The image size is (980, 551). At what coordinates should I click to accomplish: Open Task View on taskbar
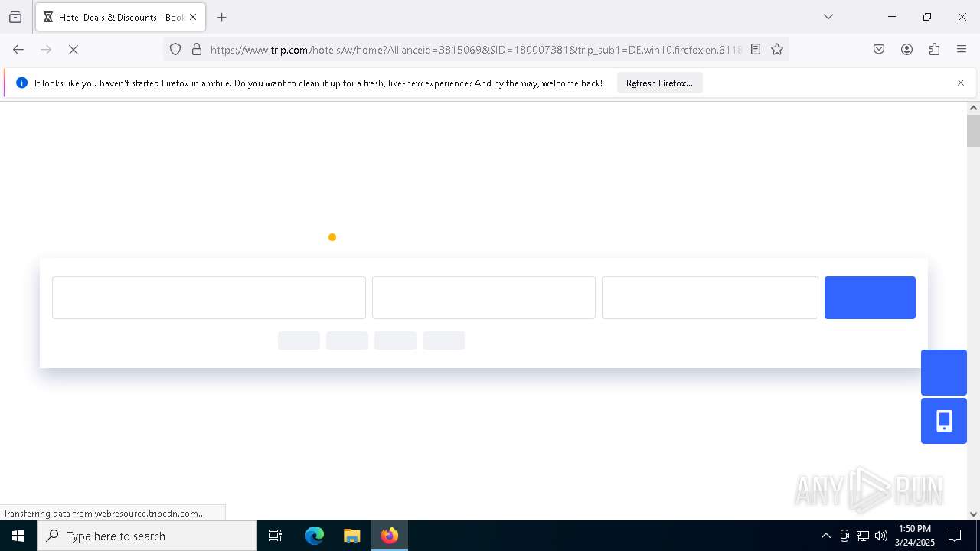(x=276, y=536)
